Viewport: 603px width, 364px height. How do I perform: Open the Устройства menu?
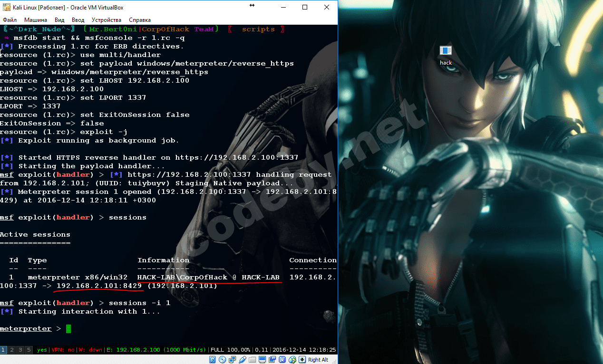pos(107,20)
